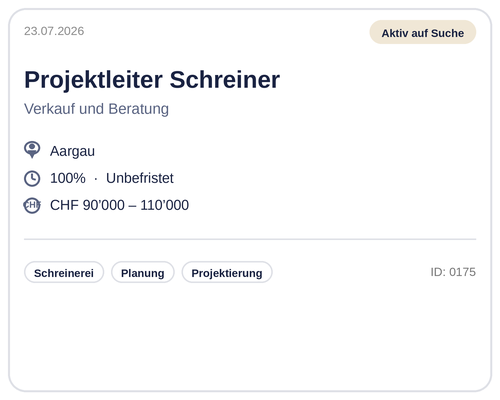Click the CHF salary coin icon

[x=32, y=205]
